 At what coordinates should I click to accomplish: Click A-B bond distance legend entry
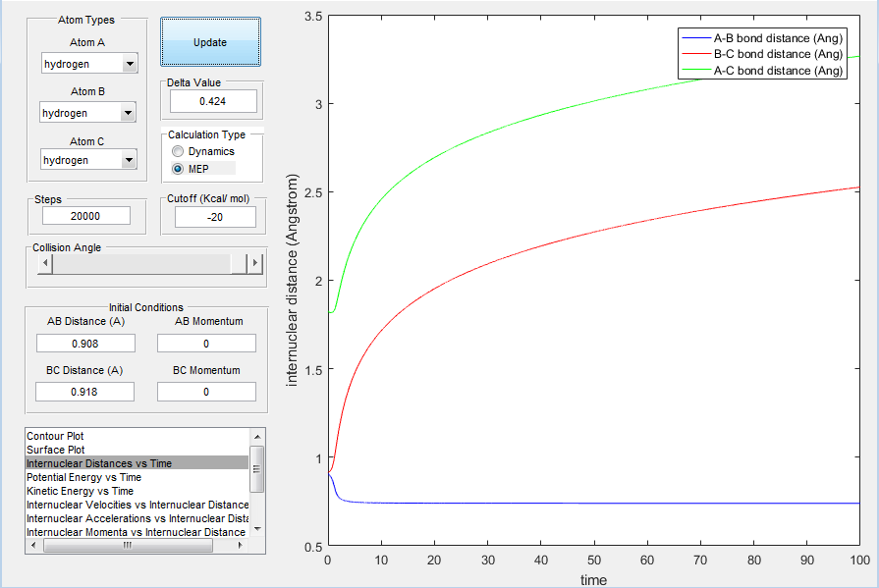[x=762, y=38]
